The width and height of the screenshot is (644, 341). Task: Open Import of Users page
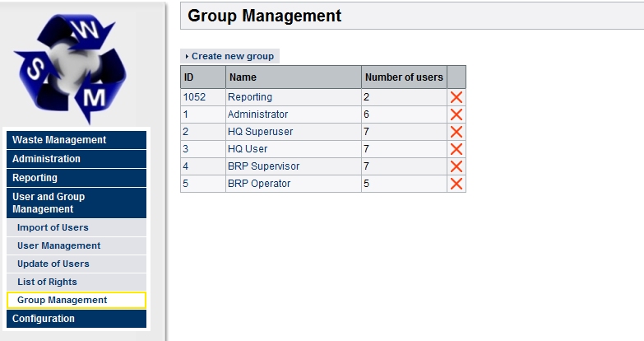coord(53,227)
